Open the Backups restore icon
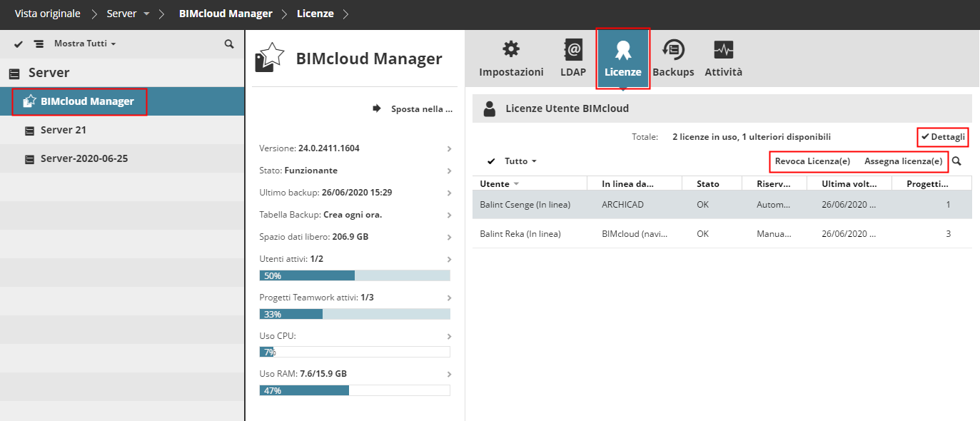Viewport: 980px width, 421px height. click(x=673, y=50)
